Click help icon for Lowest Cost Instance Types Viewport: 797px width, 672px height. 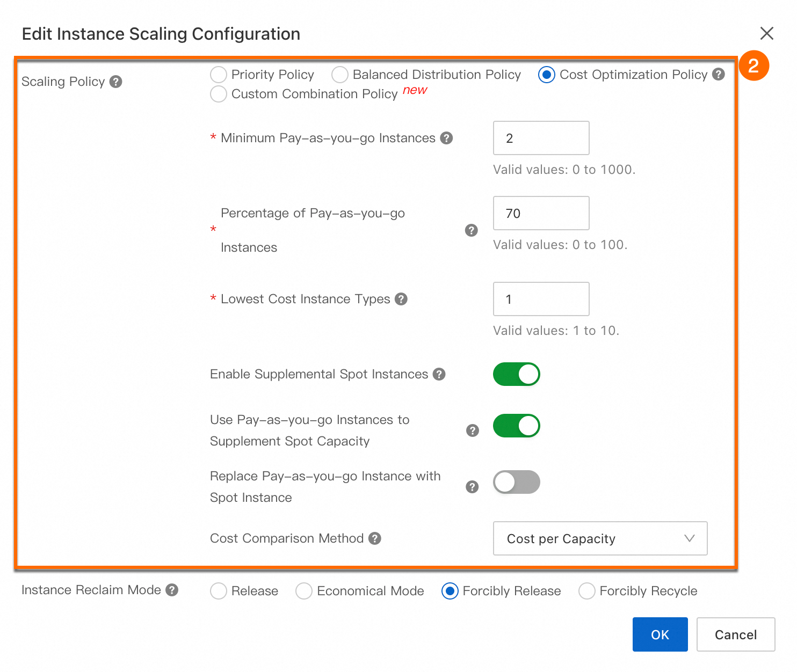[401, 299]
